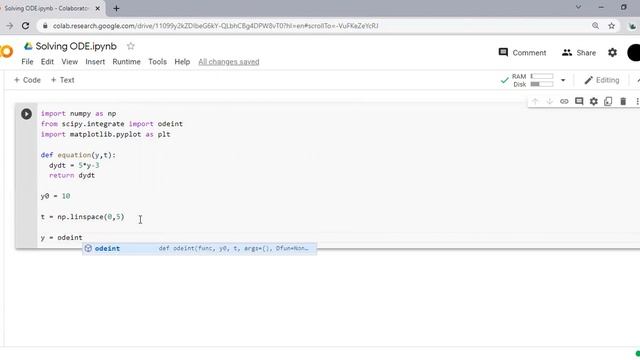Go forward in browser history
Screen dimensions: 640x360
pyautogui.click(x=9, y=26)
